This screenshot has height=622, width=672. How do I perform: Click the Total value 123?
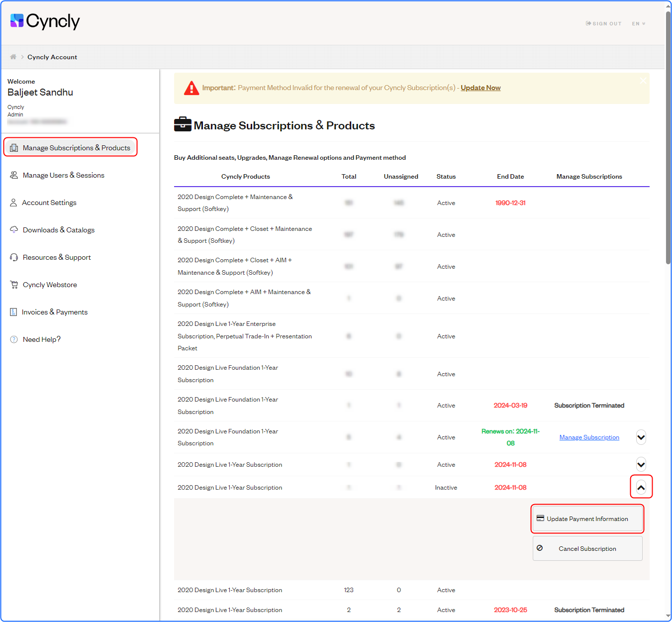point(349,590)
